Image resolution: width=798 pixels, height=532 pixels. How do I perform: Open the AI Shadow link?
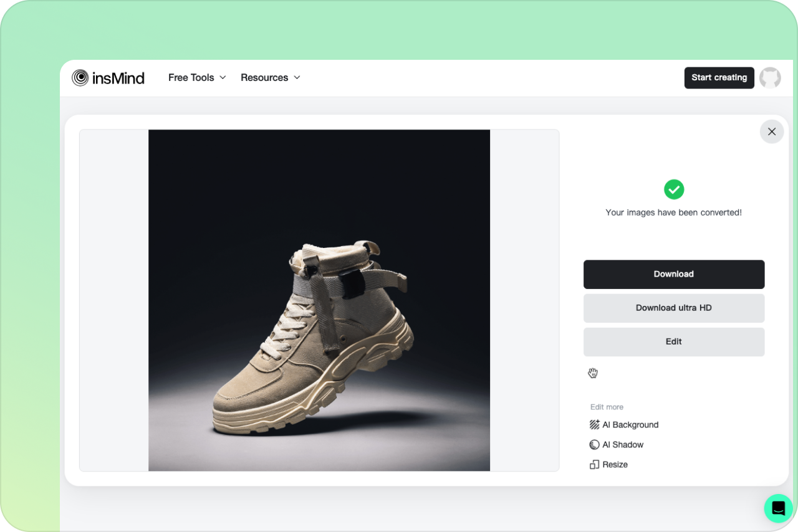coord(617,445)
